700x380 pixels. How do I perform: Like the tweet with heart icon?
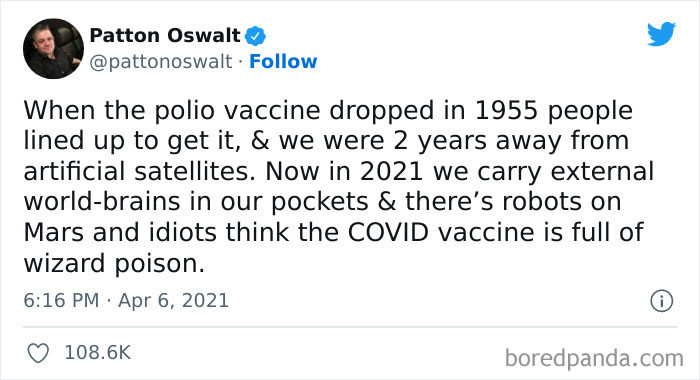tap(38, 353)
